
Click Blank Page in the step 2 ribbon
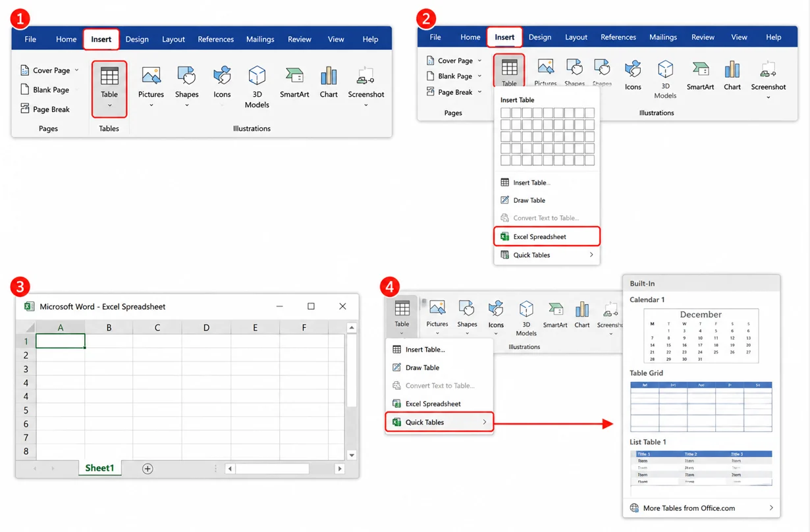click(x=449, y=76)
